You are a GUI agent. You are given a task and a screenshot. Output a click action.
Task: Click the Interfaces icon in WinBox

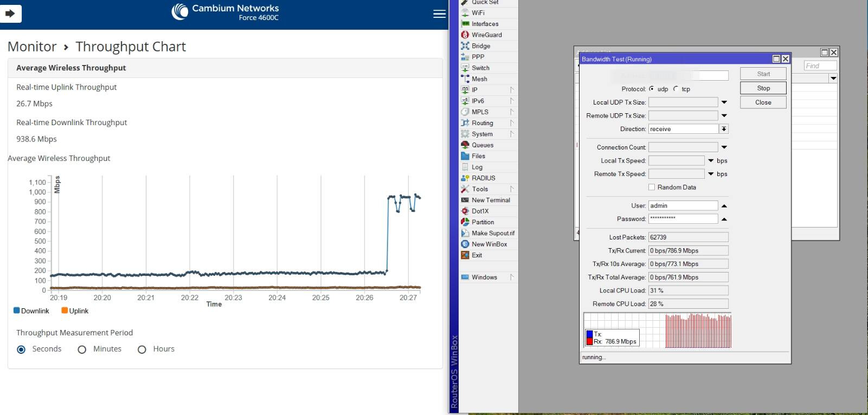tap(465, 24)
